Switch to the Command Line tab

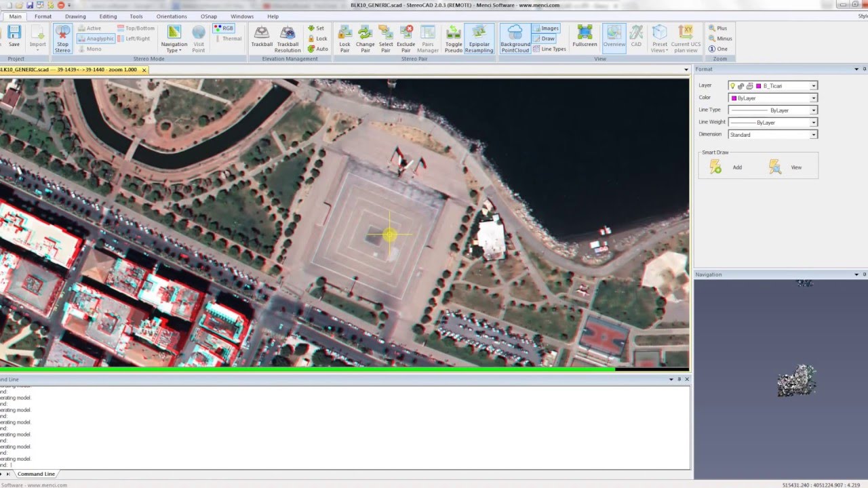click(x=36, y=474)
